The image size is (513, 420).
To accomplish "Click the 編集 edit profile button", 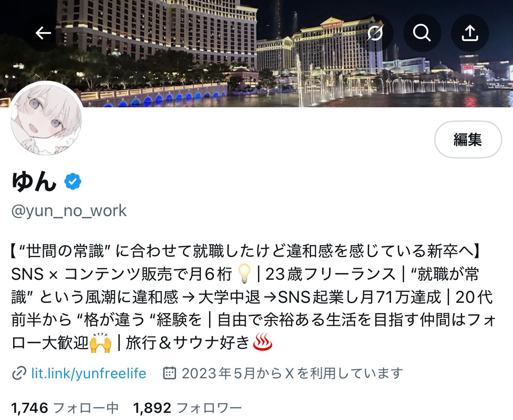I will tap(468, 139).
